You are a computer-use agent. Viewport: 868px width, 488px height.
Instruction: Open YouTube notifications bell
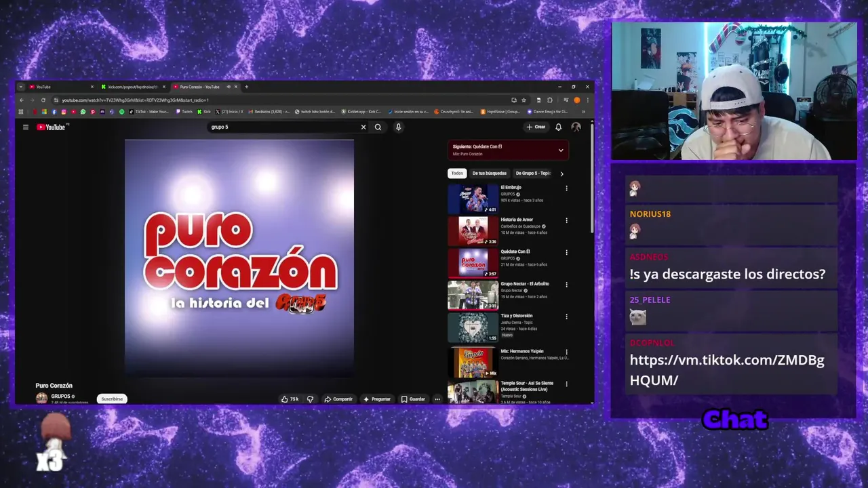(558, 127)
